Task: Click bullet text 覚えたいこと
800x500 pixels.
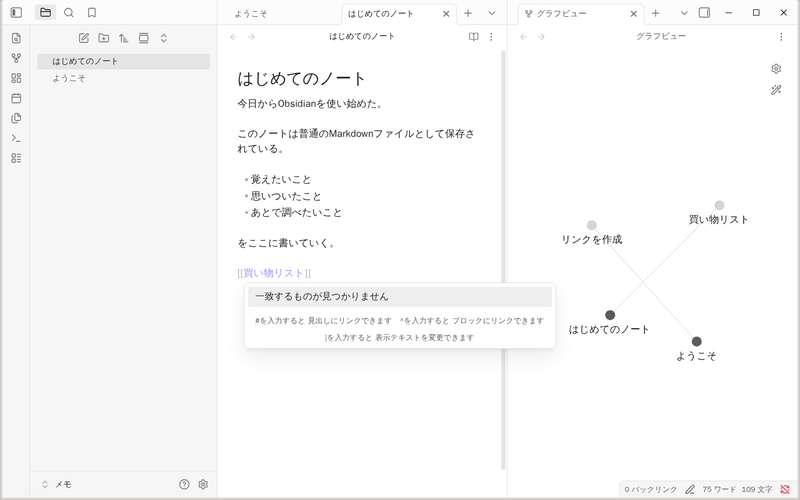Action: (x=281, y=180)
